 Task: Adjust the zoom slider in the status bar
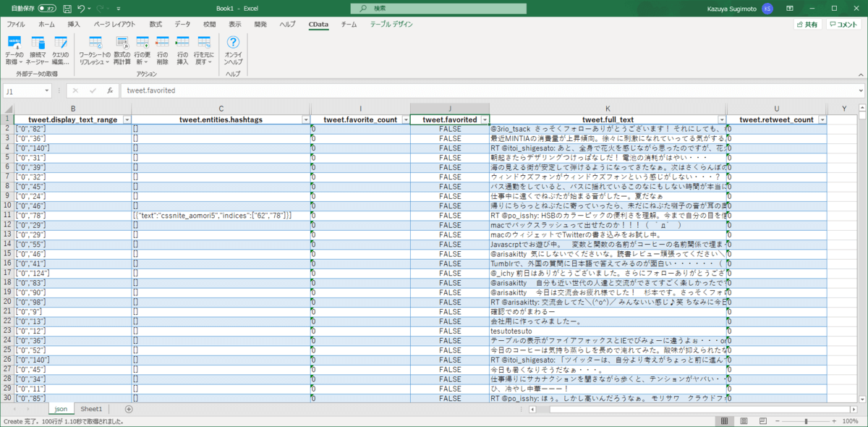(x=806, y=421)
